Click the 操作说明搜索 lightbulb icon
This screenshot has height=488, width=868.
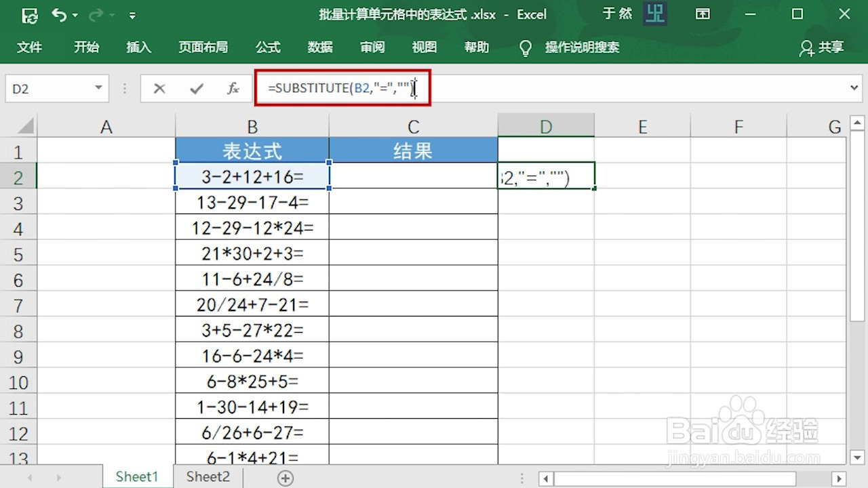(526, 47)
